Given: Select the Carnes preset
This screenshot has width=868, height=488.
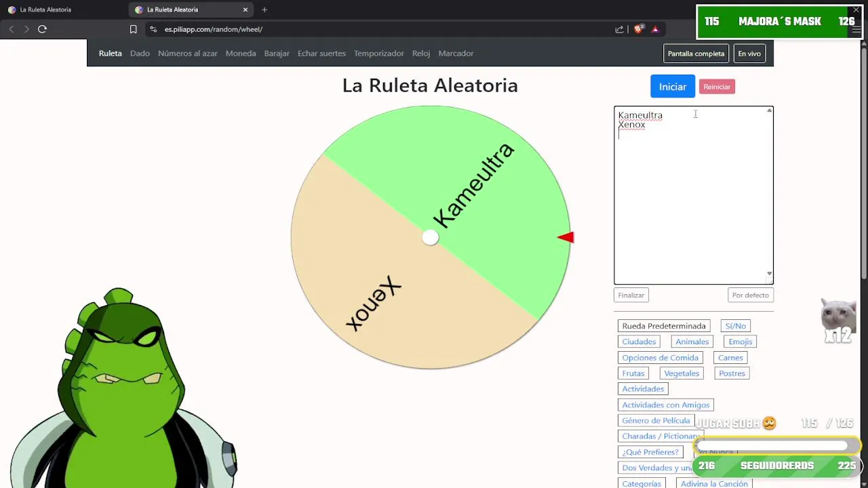Looking at the screenshot, I should (x=730, y=358).
